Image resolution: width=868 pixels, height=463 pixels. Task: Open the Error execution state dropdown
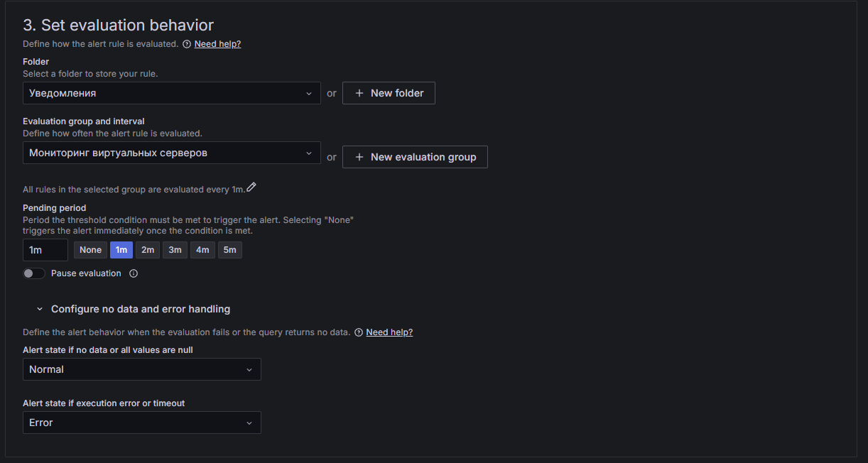tap(141, 423)
